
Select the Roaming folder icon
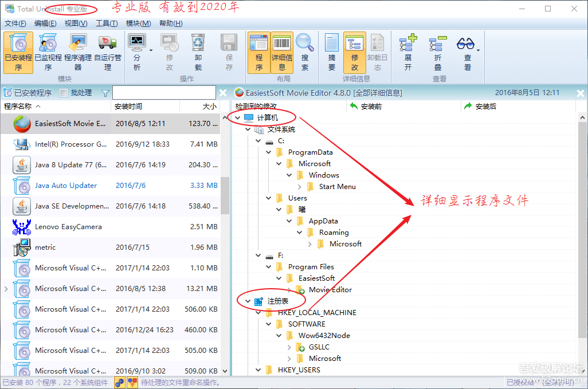tap(311, 233)
